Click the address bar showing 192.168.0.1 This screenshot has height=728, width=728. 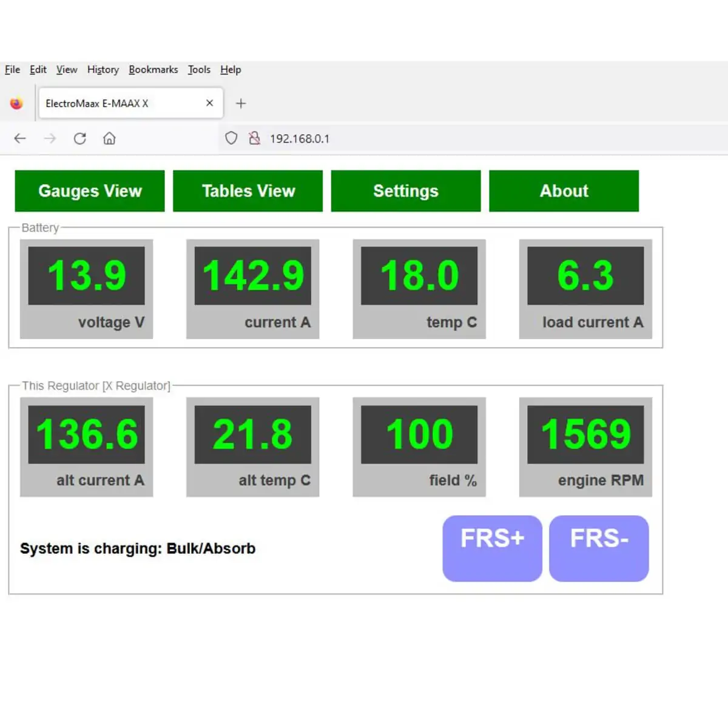pyautogui.click(x=473, y=138)
